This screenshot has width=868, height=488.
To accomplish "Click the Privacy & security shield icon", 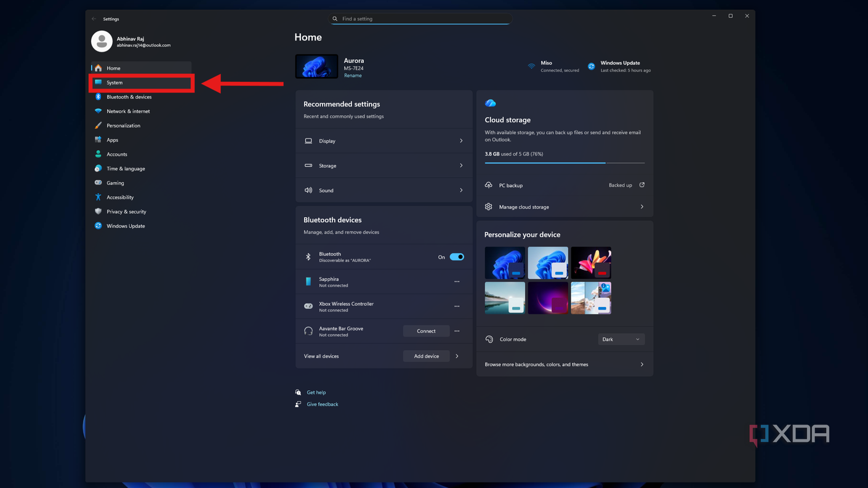I will 98,212.
